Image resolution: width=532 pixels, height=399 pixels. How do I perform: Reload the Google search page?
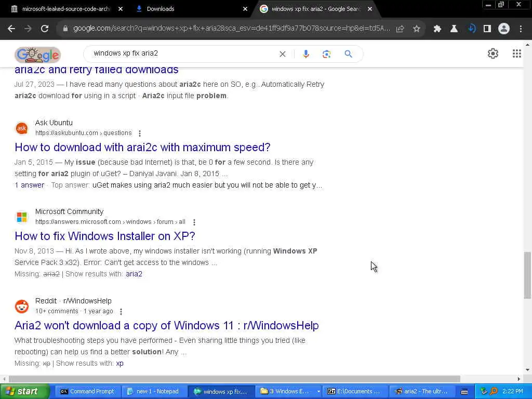coord(45,29)
